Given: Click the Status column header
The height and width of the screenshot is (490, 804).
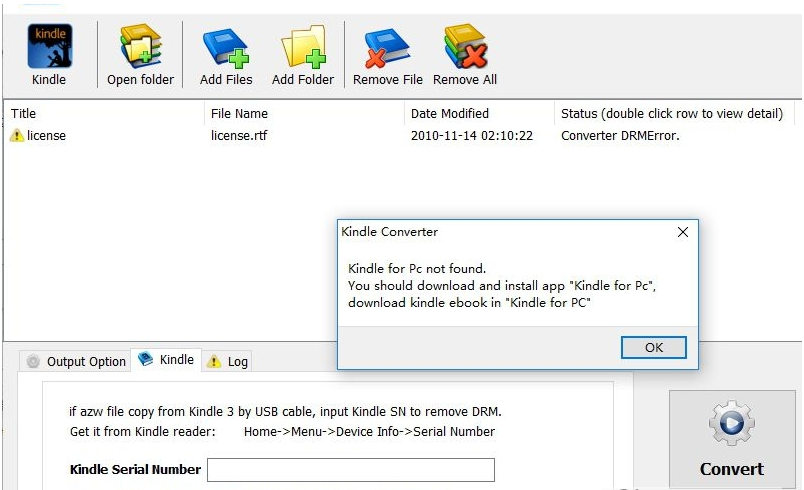Looking at the screenshot, I should coord(674,113).
